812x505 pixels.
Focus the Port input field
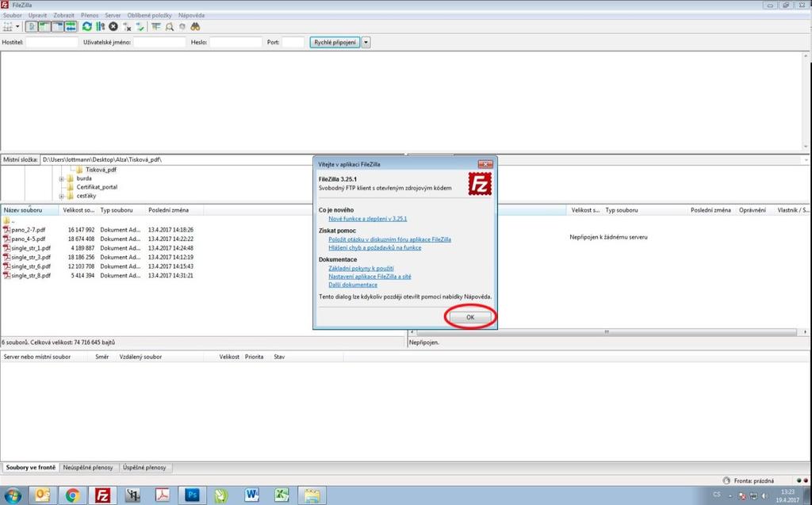point(293,43)
